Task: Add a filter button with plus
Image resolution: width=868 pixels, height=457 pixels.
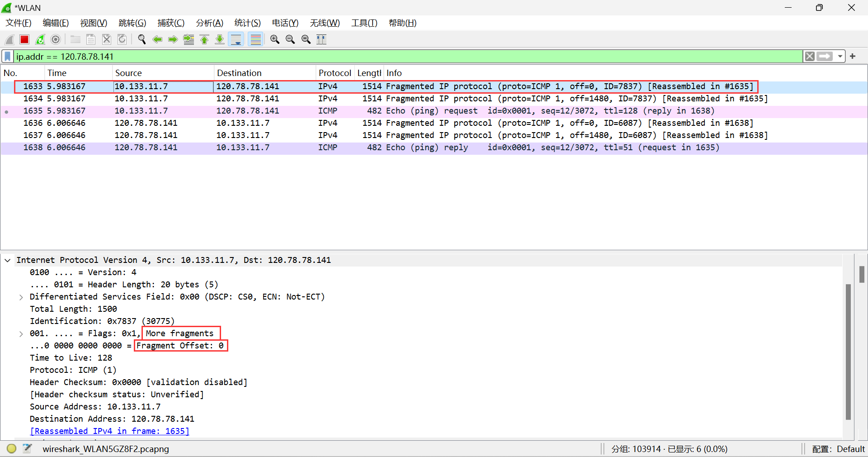Action: pyautogui.click(x=853, y=57)
